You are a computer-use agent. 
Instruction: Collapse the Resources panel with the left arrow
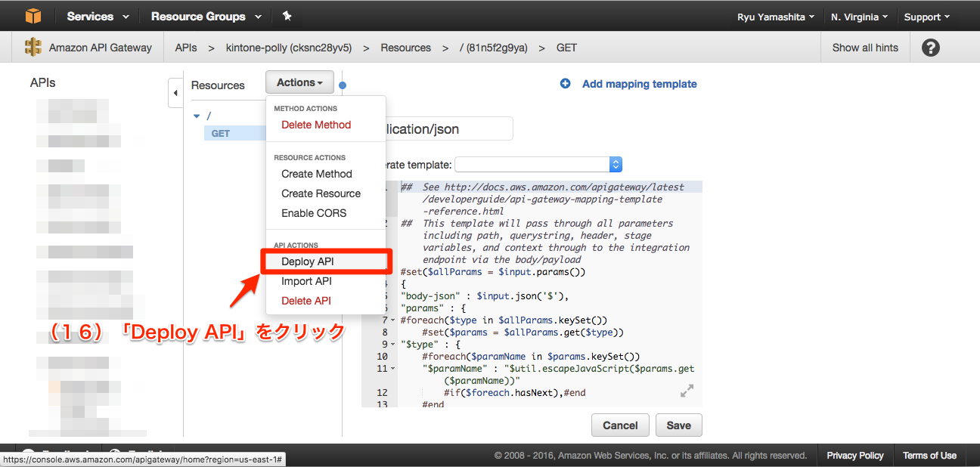point(175,93)
